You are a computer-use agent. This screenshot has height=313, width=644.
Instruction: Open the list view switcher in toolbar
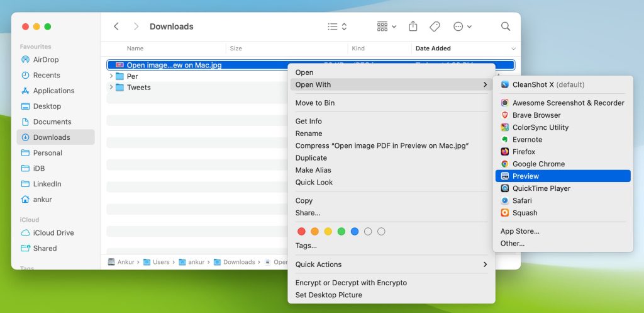(337, 26)
